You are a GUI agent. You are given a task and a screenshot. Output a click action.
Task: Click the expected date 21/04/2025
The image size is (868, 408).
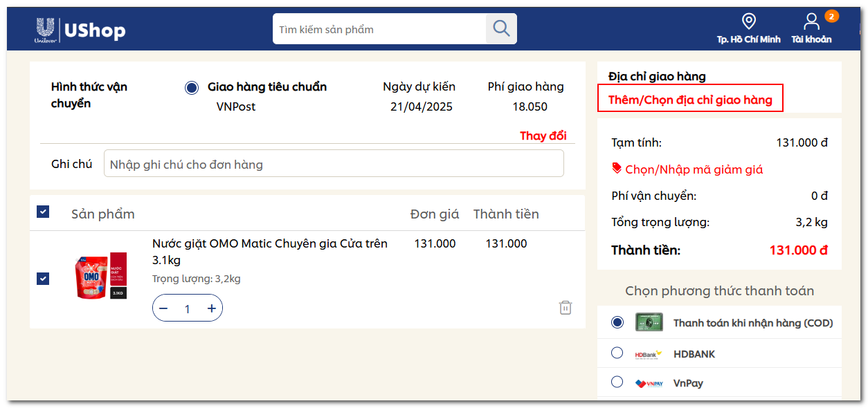(x=422, y=106)
